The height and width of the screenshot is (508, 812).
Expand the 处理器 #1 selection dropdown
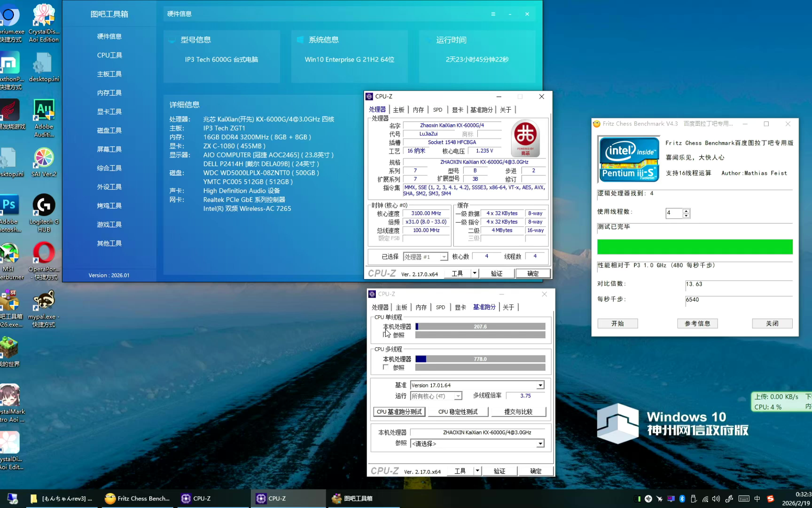[444, 257]
